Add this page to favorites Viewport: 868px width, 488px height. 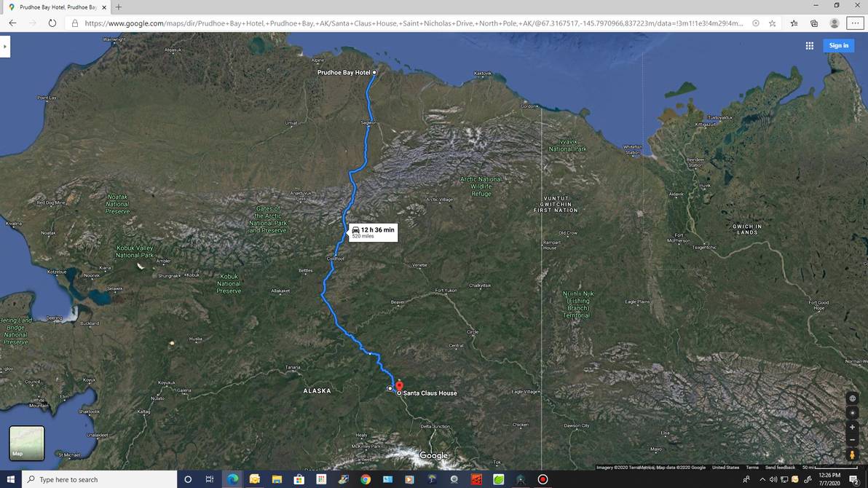click(772, 23)
